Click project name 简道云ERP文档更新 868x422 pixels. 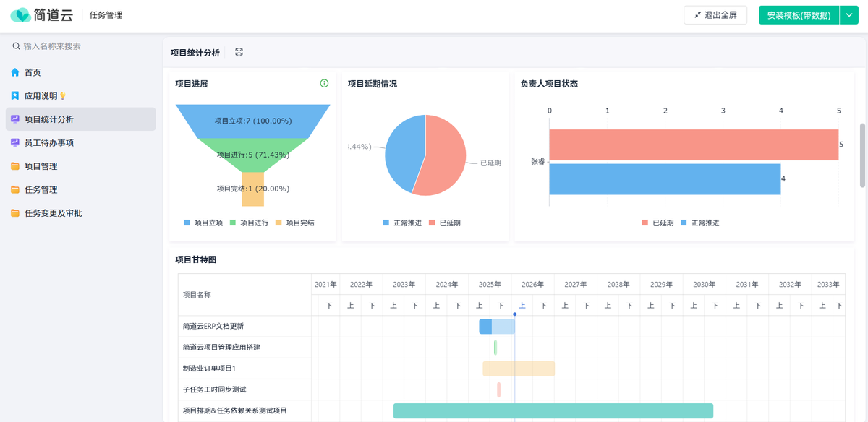click(213, 327)
